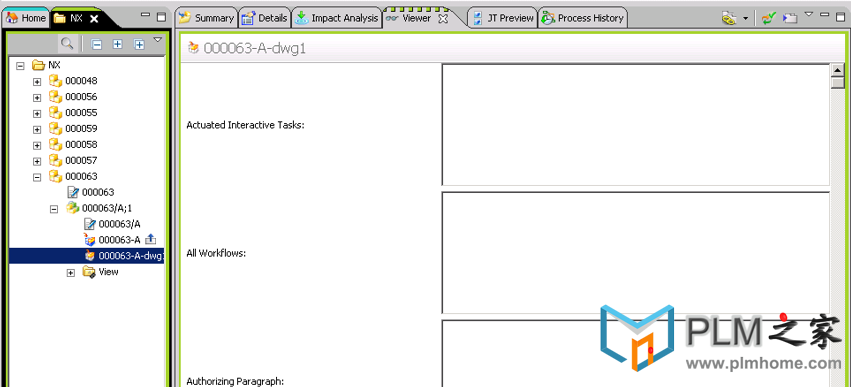The image size is (851, 387).
Task: Switch to the Impact Analysis tab
Action: pyautogui.click(x=336, y=18)
